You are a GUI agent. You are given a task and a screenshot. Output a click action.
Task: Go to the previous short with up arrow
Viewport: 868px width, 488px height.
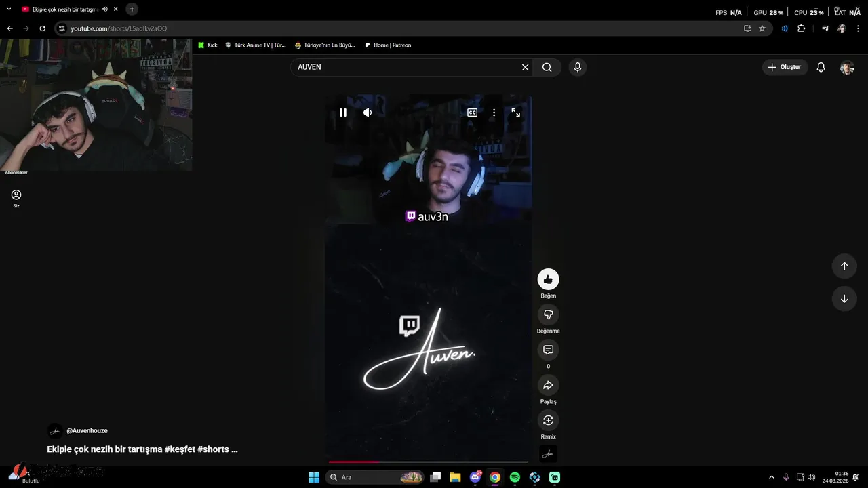pyautogui.click(x=844, y=266)
